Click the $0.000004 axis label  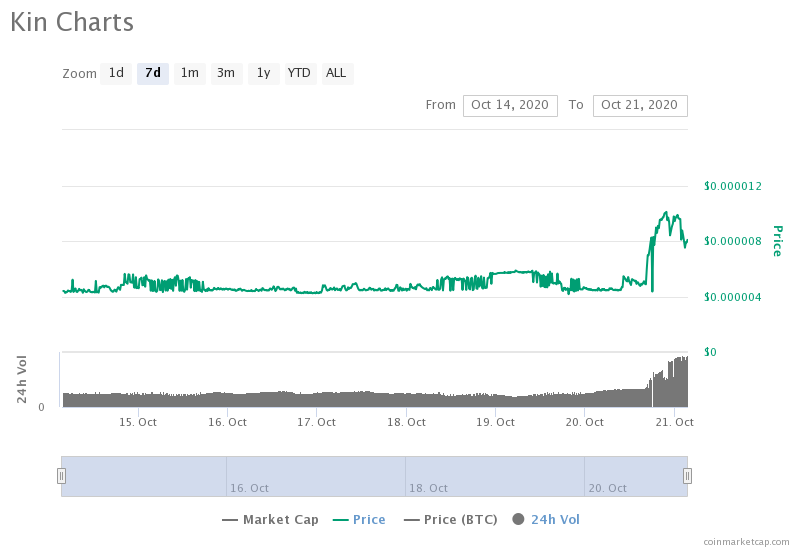(x=733, y=297)
